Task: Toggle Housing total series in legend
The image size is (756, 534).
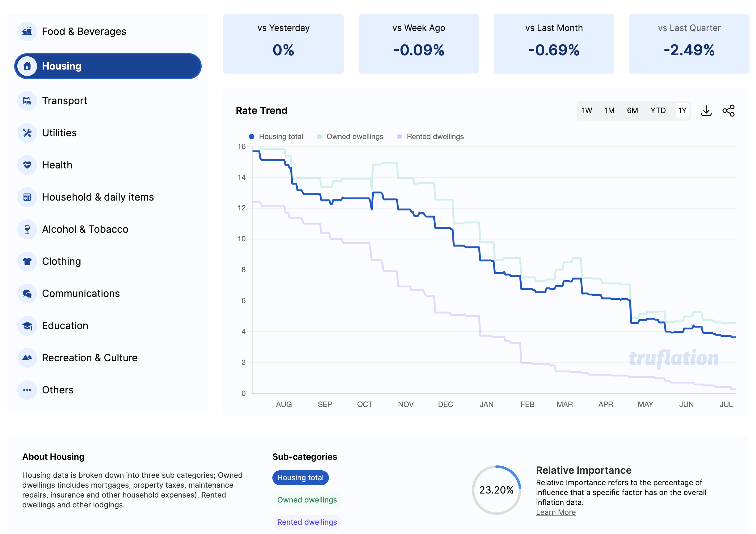Action: [276, 137]
